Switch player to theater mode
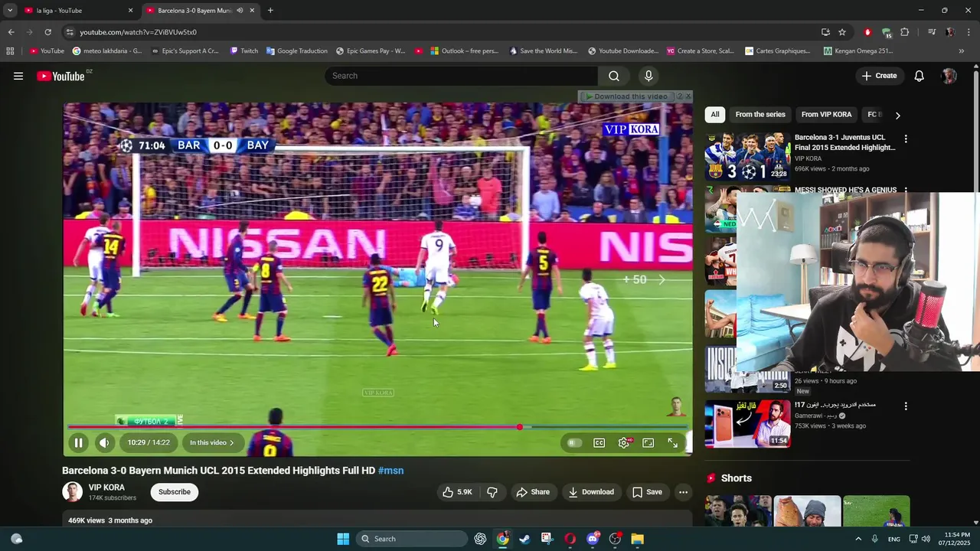 [x=648, y=442]
